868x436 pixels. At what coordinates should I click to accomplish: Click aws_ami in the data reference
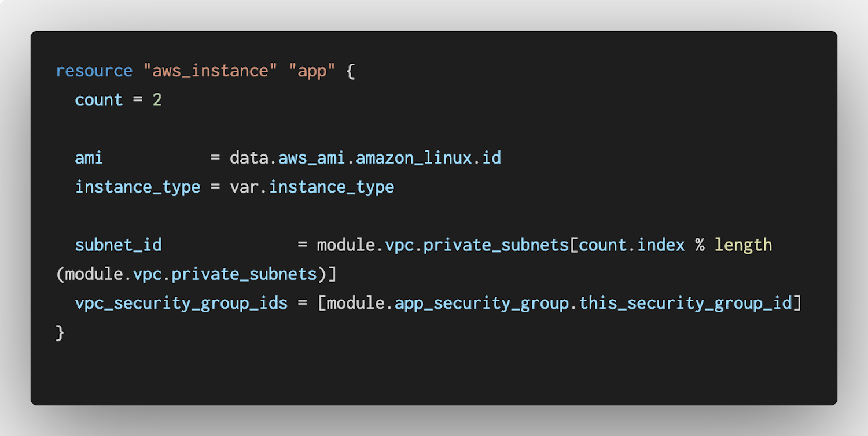(312, 158)
